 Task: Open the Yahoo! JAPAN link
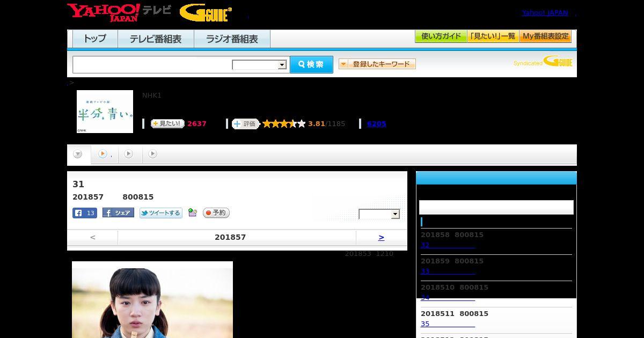[545, 13]
